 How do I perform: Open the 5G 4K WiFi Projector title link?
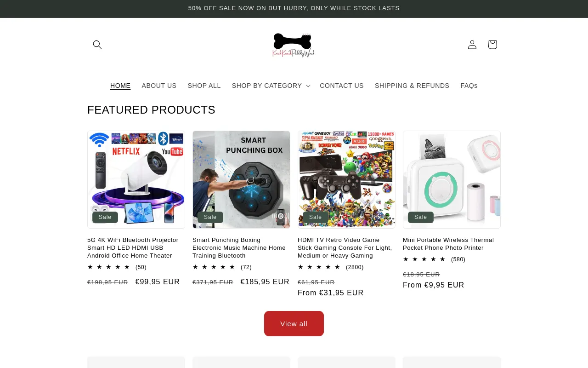(133, 247)
